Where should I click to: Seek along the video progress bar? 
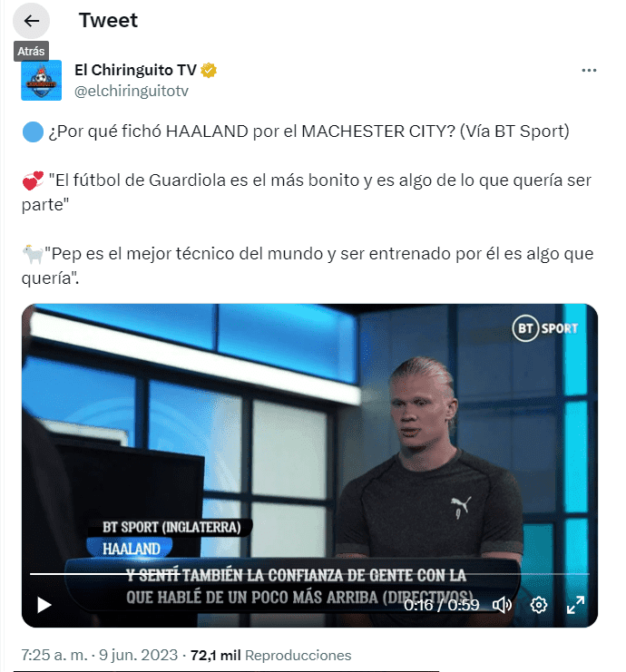[x=309, y=573]
